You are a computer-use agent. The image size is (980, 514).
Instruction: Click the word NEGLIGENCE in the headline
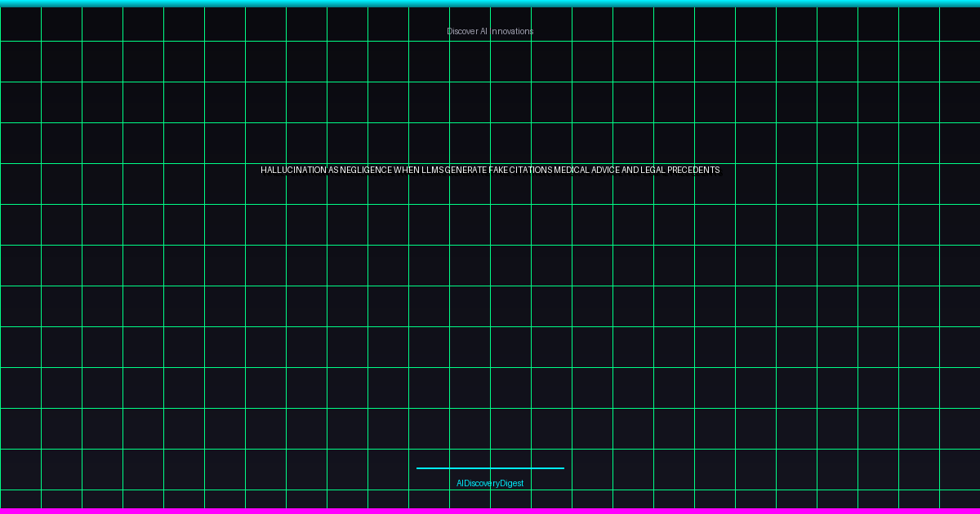[x=366, y=171]
